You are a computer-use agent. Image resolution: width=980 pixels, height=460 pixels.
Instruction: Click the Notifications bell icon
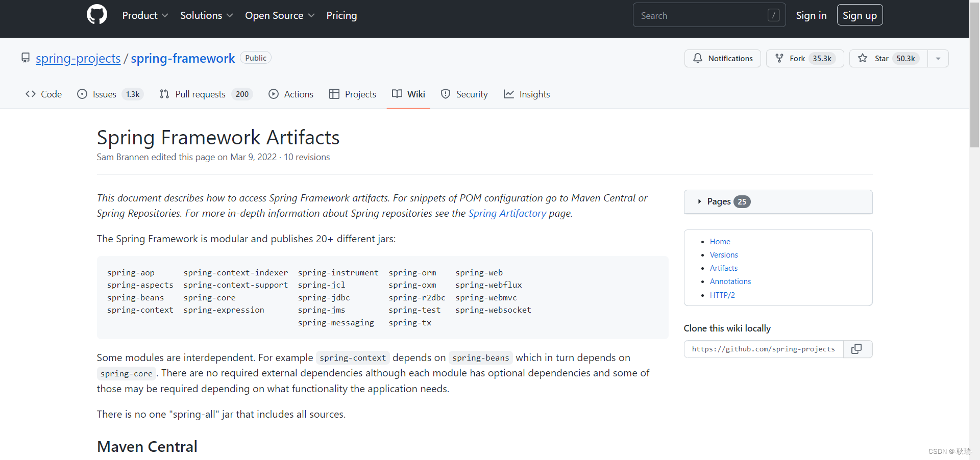point(698,58)
